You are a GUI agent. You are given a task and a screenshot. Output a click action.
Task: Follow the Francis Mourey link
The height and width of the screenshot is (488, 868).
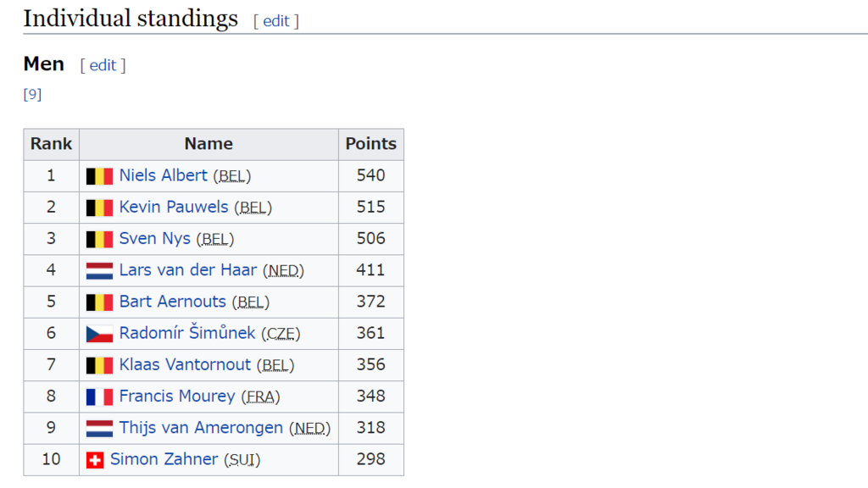[177, 396]
